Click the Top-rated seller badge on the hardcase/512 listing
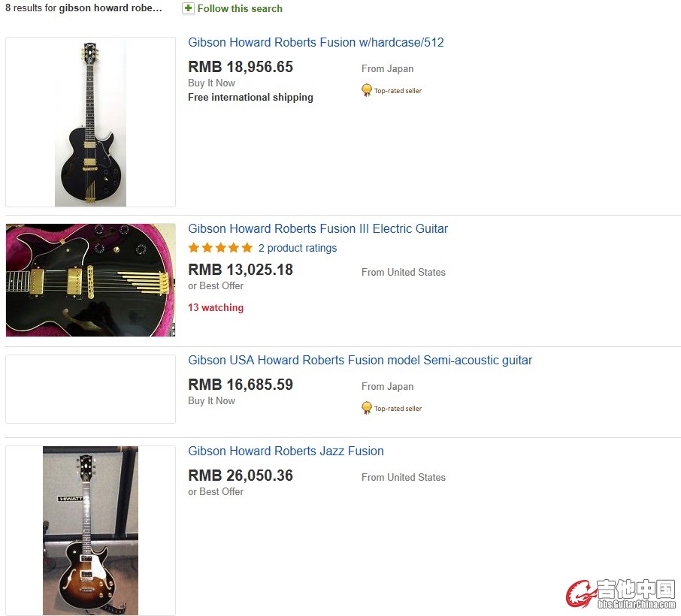The height and width of the screenshot is (616, 681). click(x=392, y=91)
